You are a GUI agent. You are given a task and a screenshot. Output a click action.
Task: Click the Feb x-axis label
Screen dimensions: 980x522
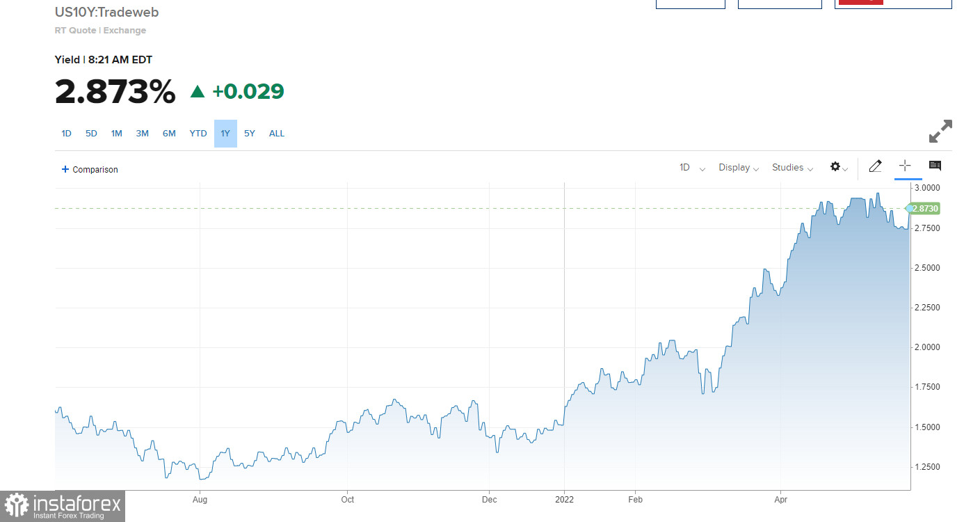pyautogui.click(x=635, y=500)
